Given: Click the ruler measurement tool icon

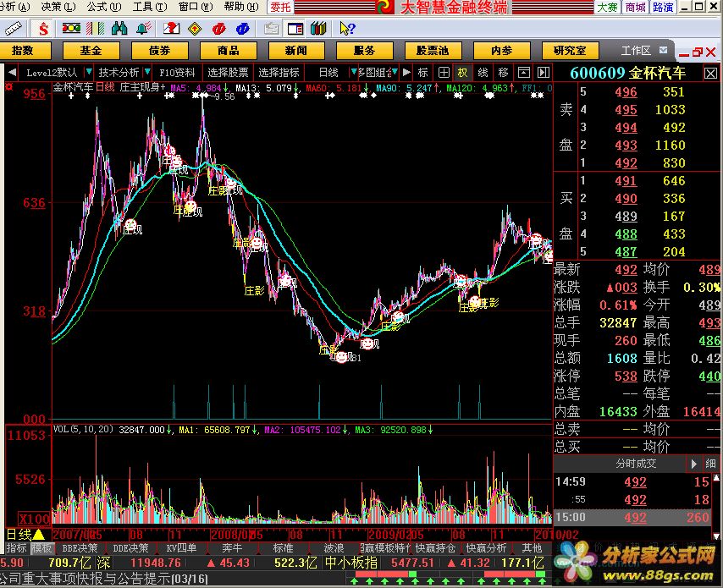Looking at the screenshot, I should click(x=13, y=29).
